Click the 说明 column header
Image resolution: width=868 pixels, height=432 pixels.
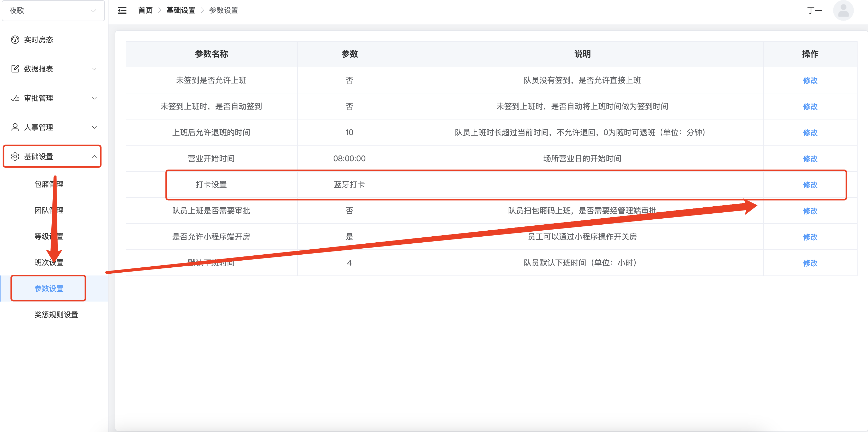click(582, 54)
